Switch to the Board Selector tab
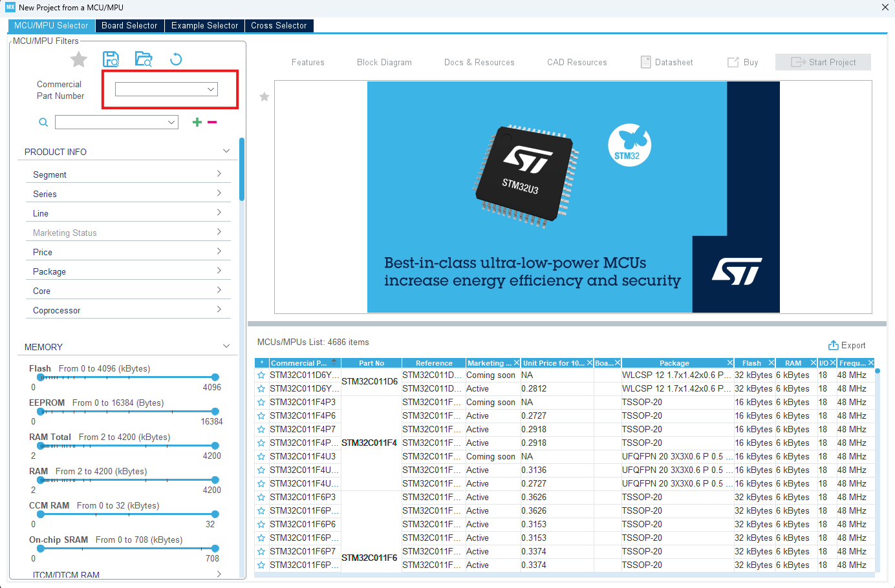 [x=129, y=26]
